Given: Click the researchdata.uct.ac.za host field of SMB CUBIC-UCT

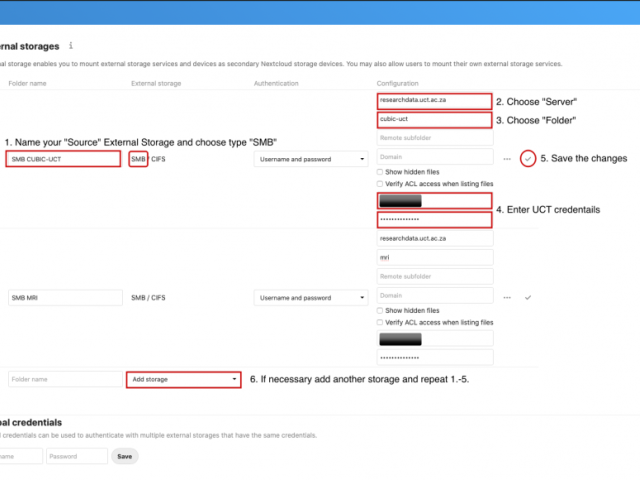Looking at the screenshot, I should [435, 101].
